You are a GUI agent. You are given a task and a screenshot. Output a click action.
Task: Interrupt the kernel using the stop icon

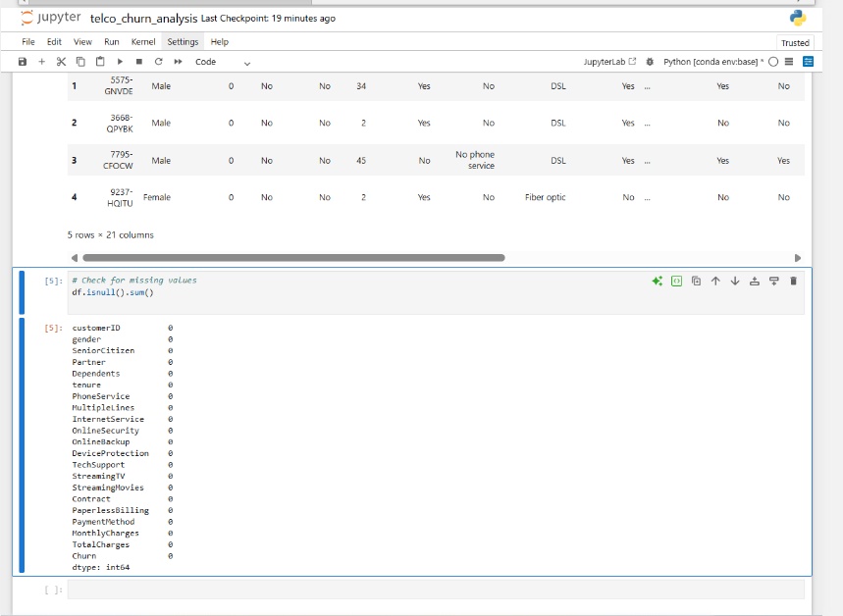138,61
